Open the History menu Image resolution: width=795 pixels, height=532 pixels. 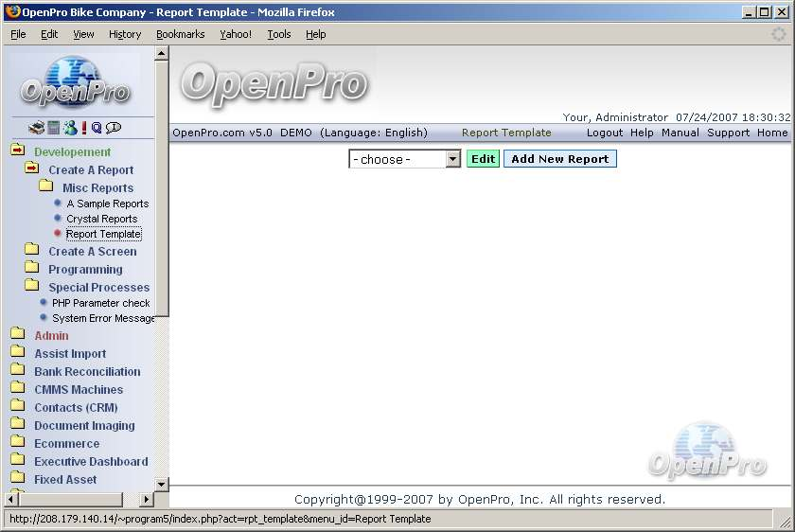pyautogui.click(x=125, y=34)
